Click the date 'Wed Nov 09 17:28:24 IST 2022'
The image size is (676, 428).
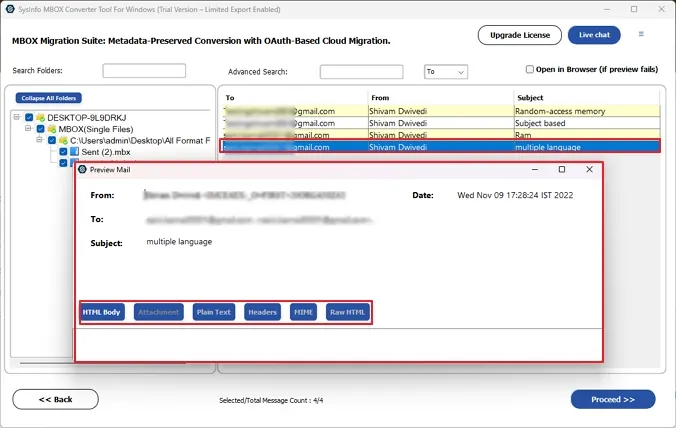click(515, 195)
